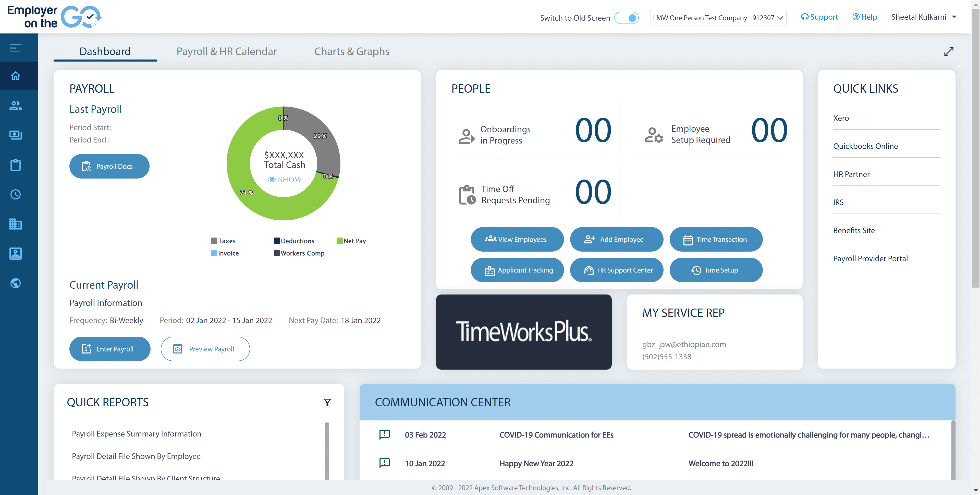The height and width of the screenshot is (495, 980).
Task: Open the Quick Reports filter
Action: click(327, 402)
